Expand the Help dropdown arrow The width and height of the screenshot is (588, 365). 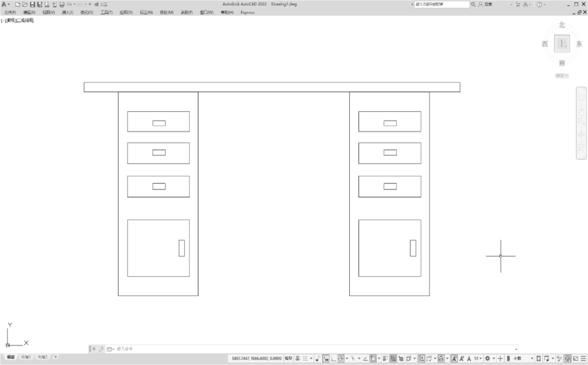545,4
